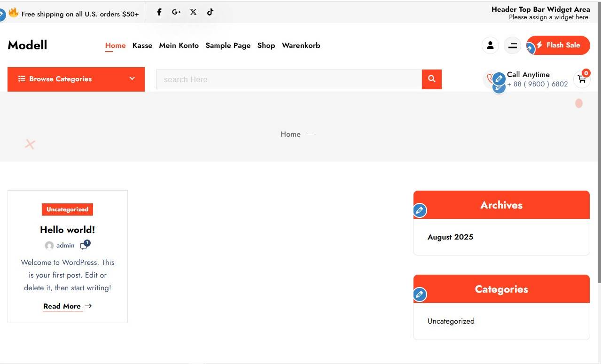Open the Shop menu item

click(x=266, y=46)
